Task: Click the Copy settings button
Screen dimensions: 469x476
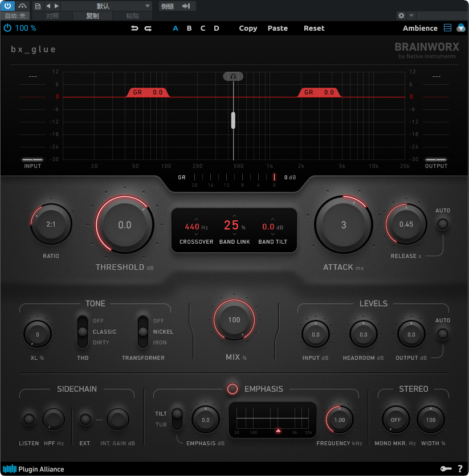Action: 248,28
